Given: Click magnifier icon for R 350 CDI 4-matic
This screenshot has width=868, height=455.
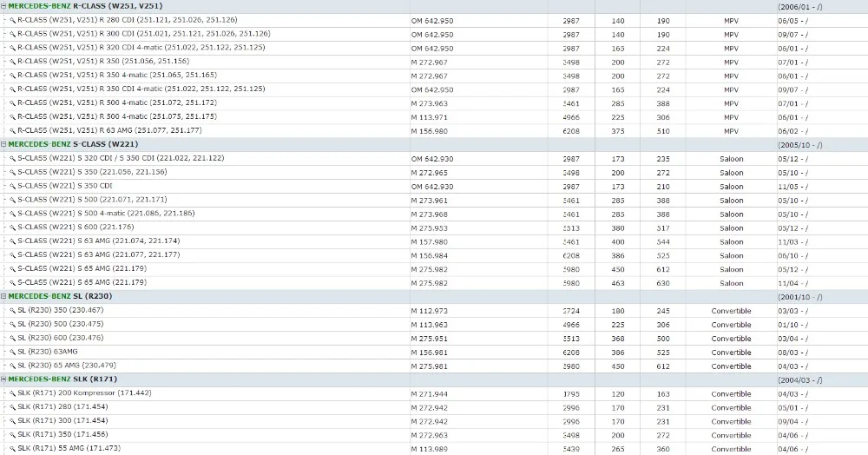Looking at the screenshot, I should coord(12,89).
